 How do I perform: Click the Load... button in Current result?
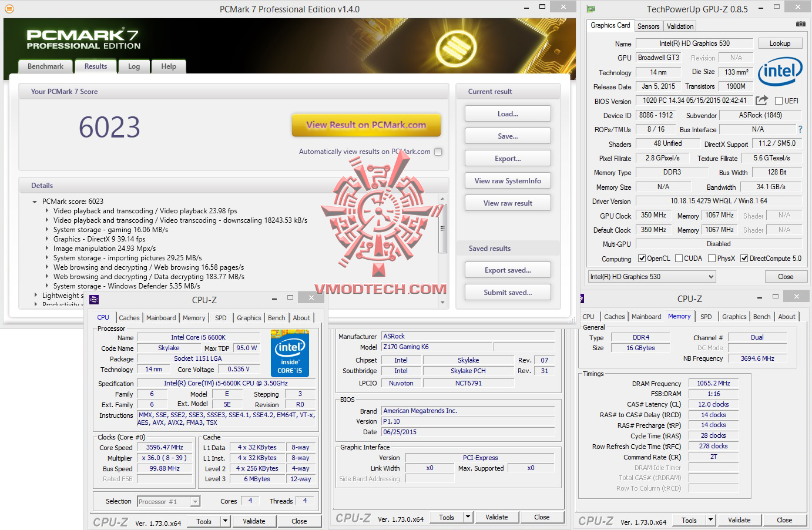508,114
